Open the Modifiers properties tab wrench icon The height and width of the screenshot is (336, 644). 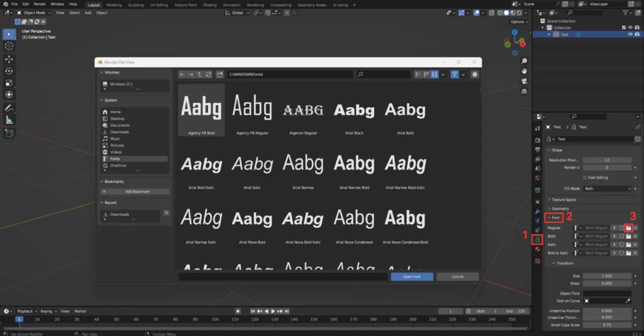click(x=537, y=211)
